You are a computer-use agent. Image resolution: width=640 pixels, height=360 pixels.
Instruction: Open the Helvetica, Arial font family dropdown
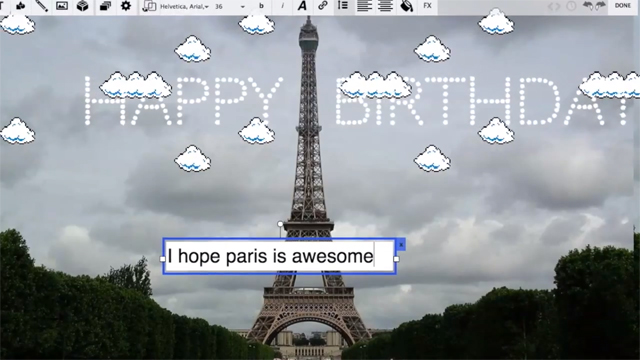point(184,7)
